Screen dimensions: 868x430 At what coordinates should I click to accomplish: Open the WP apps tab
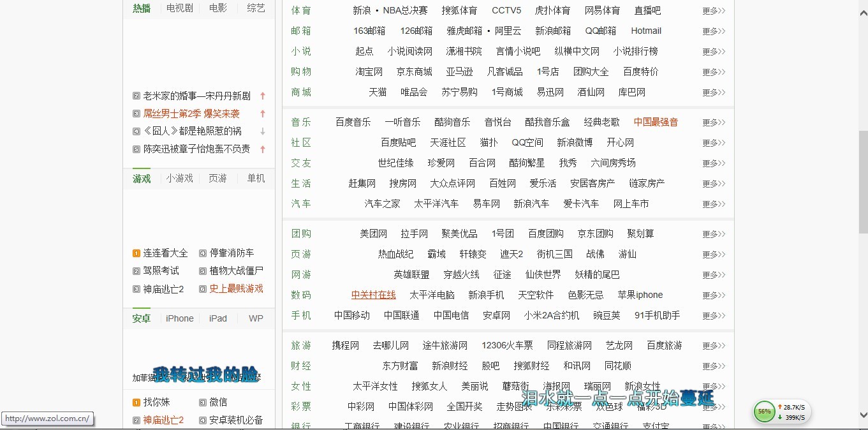tap(256, 318)
